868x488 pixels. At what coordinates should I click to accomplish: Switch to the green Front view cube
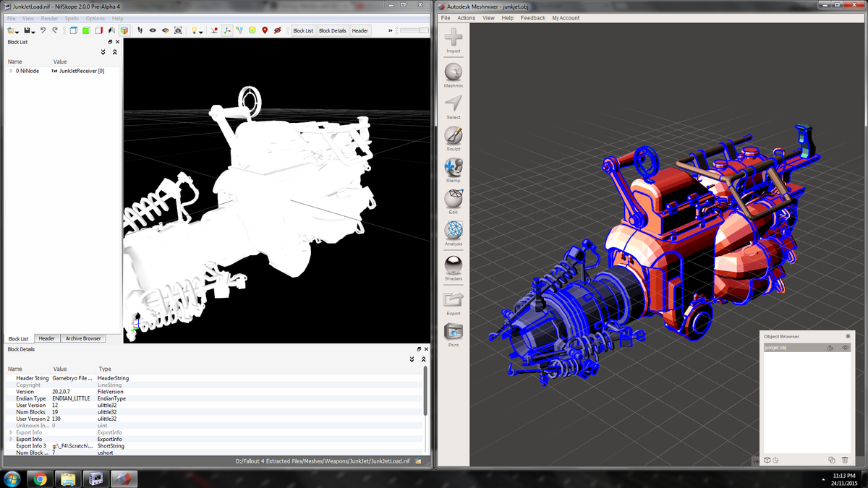click(x=86, y=30)
